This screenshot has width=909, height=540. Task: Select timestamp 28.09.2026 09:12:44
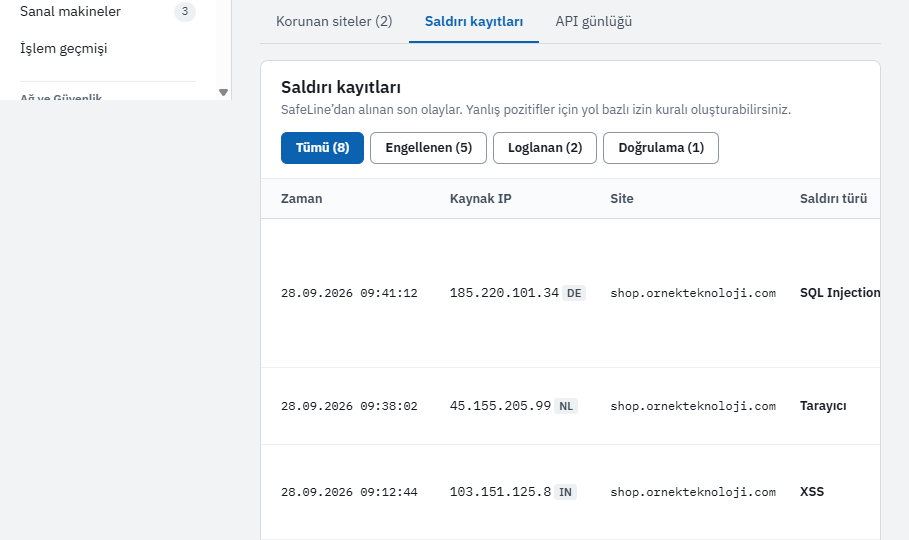point(349,492)
